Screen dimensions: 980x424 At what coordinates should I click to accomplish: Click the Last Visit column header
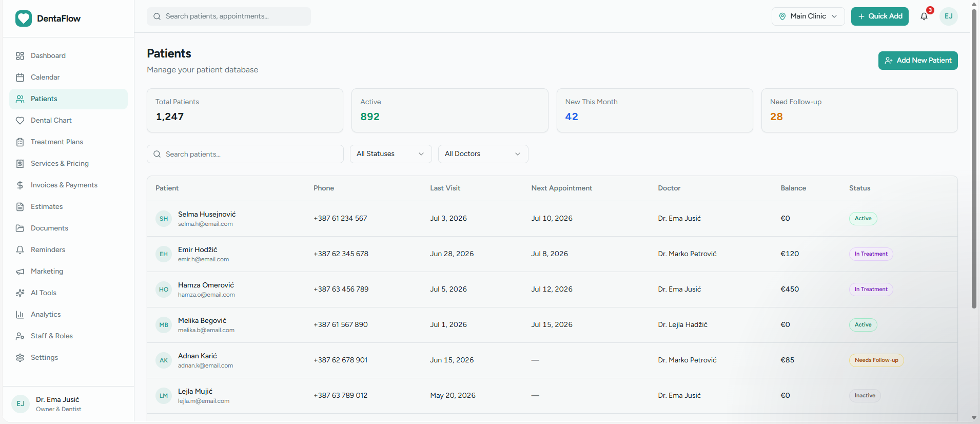point(445,188)
